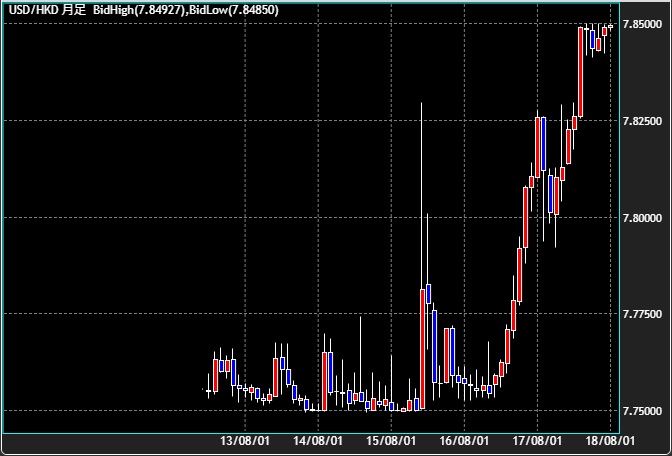Click the 14/08/01 date axis label
The width and height of the screenshot is (672, 456).
[318, 441]
